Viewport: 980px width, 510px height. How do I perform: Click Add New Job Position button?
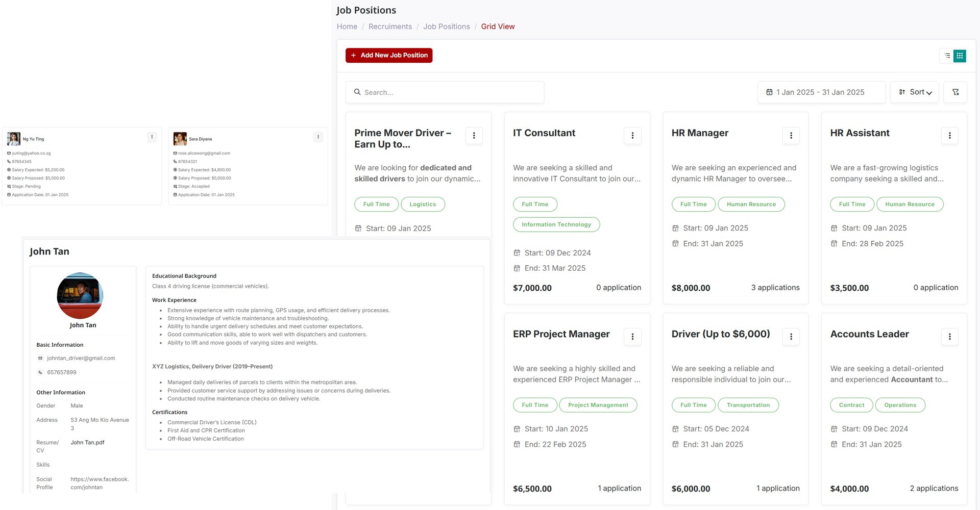pos(389,56)
